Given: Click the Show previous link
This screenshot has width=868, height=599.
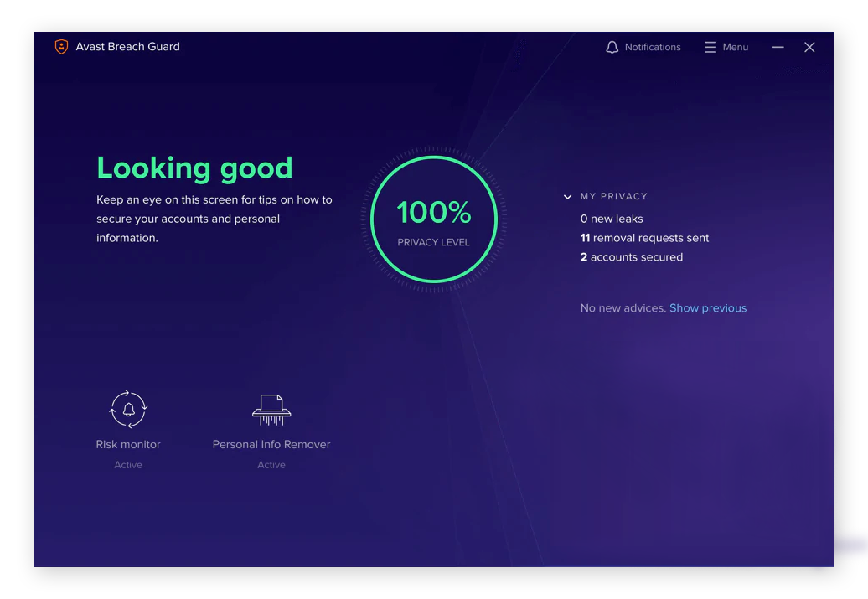Looking at the screenshot, I should pos(708,308).
